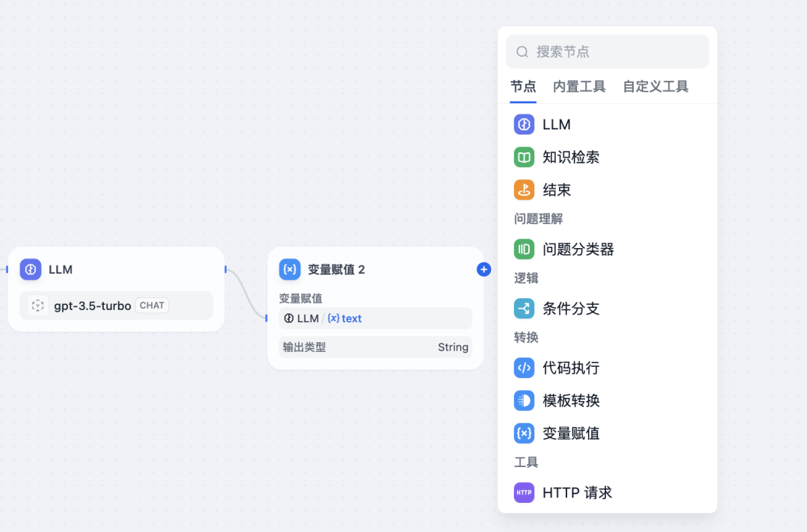The width and height of the screenshot is (807, 532).
Task: Click the 模板转换 template icon
Action: [524, 400]
